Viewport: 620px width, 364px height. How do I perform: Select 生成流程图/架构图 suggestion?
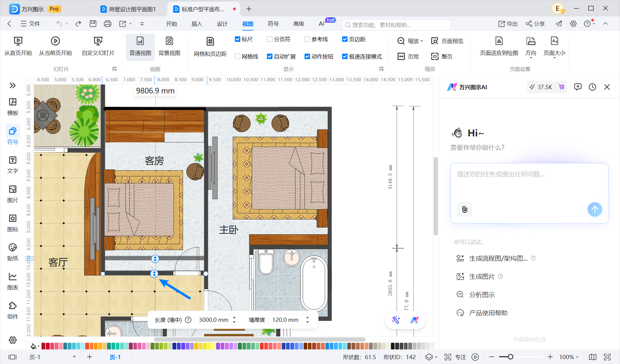[498, 258]
